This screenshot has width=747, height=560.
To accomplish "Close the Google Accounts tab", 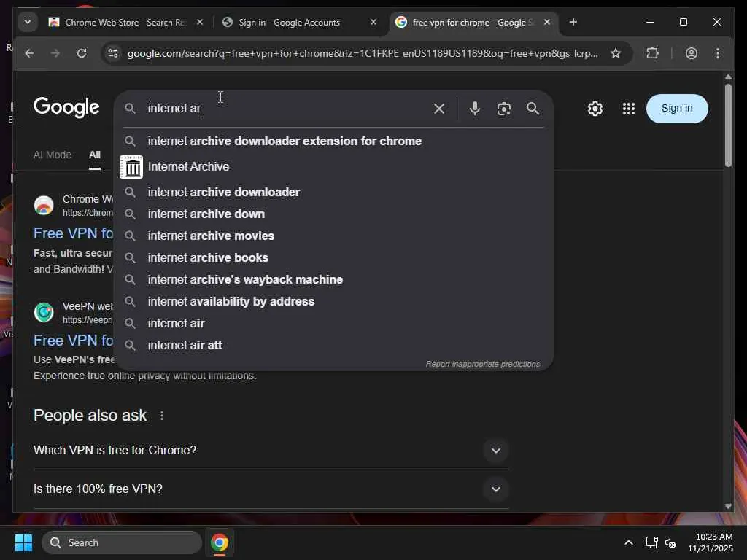I will tap(373, 23).
